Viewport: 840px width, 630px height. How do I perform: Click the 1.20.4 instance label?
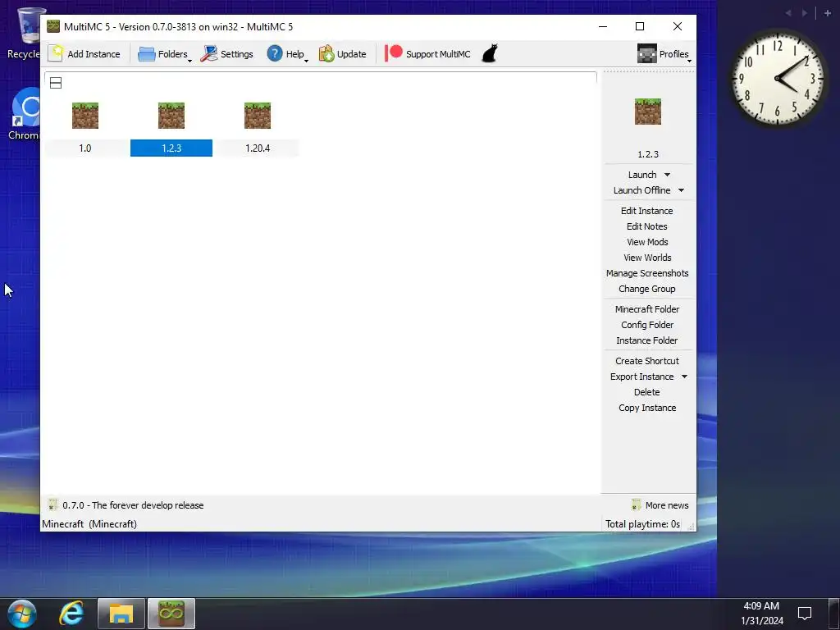pos(258,148)
